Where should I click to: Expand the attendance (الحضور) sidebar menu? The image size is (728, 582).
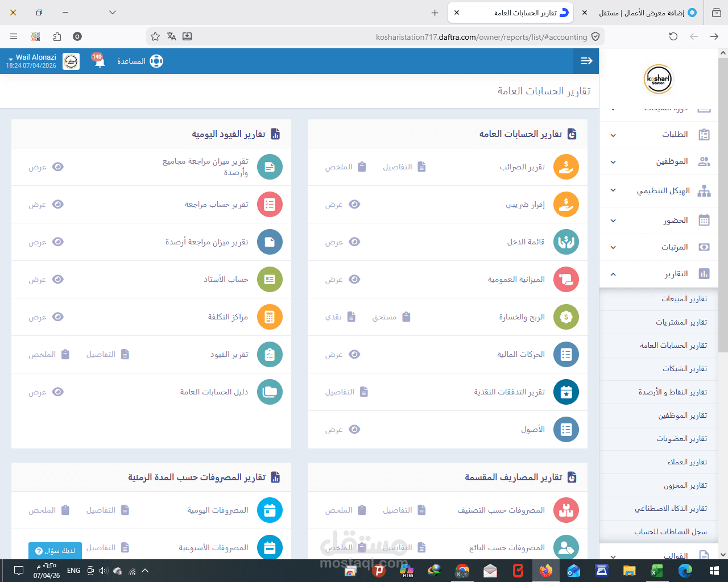coord(659,221)
